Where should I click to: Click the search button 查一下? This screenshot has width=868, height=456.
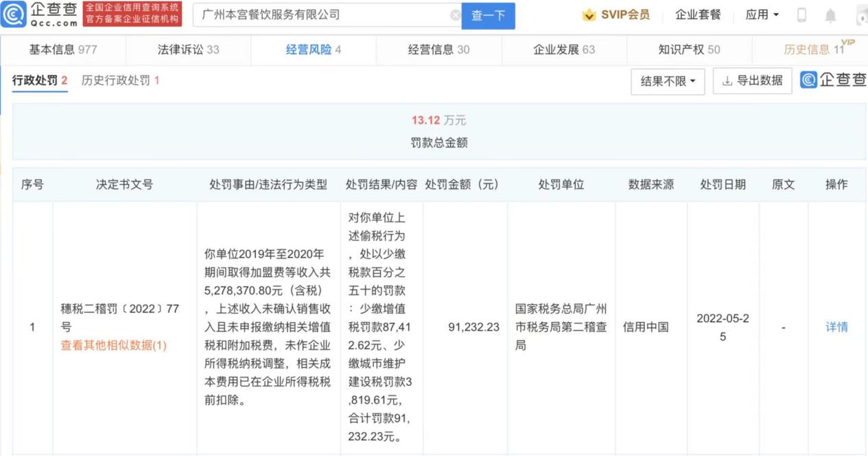[489, 16]
